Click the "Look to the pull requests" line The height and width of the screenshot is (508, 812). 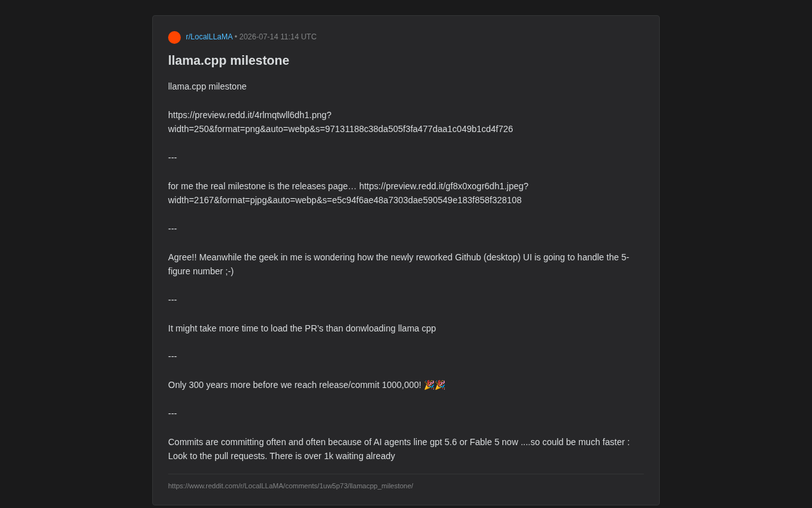pos(282,456)
